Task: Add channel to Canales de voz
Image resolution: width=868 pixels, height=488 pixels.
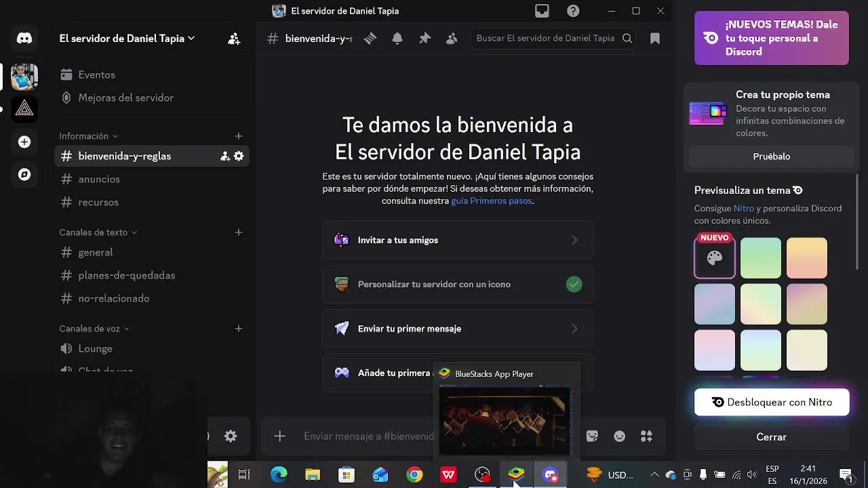Action: click(x=239, y=329)
